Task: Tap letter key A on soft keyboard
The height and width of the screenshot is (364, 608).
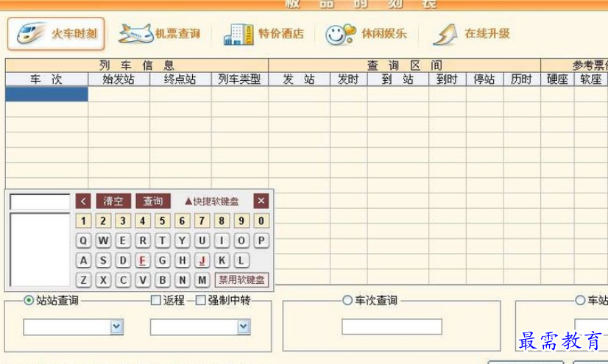Action: click(x=83, y=260)
